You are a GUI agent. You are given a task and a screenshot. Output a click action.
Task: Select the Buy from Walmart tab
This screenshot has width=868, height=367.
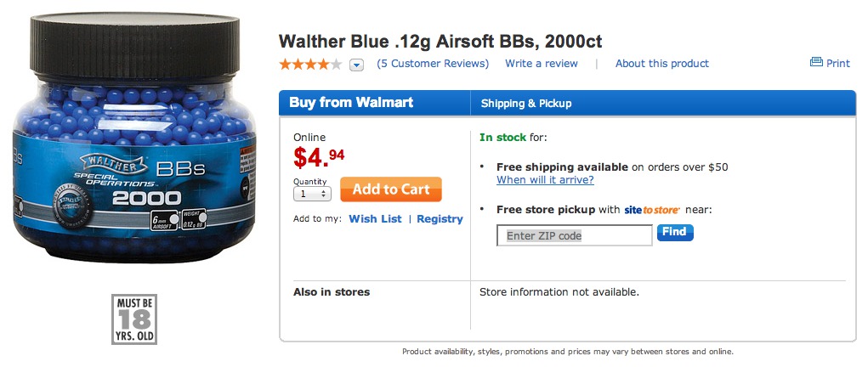click(351, 103)
